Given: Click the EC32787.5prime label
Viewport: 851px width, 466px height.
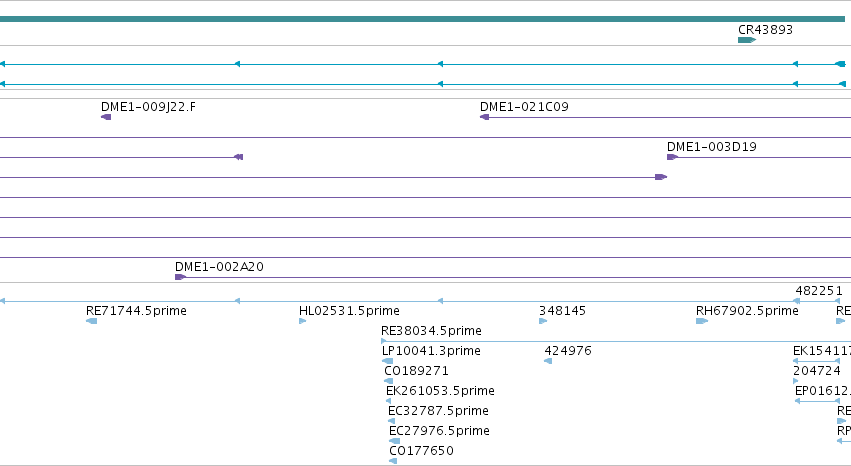Looking at the screenshot, I should click(x=438, y=411).
